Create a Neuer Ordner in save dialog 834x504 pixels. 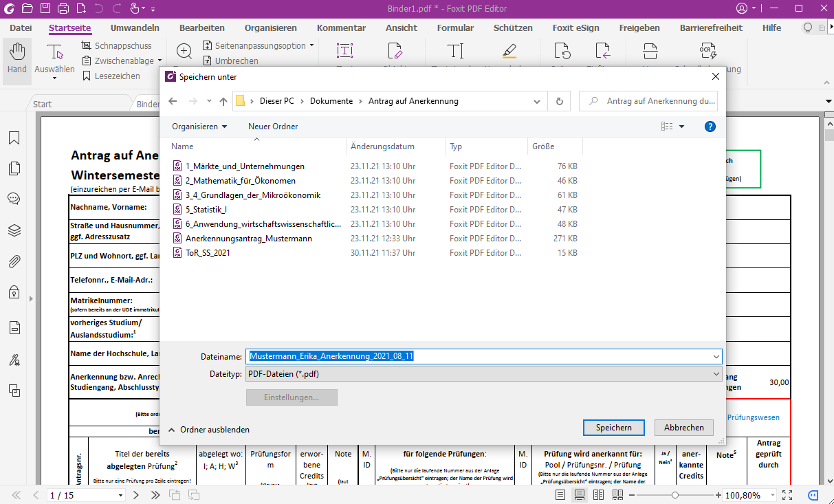point(273,127)
